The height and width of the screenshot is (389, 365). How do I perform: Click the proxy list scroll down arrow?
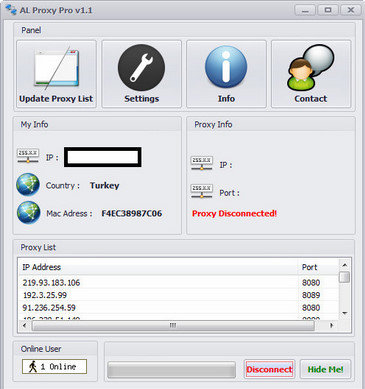click(x=345, y=313)
